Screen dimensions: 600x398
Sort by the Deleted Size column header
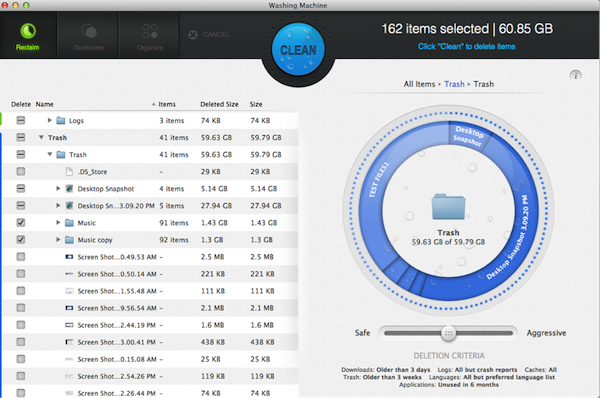coord(219,104)
